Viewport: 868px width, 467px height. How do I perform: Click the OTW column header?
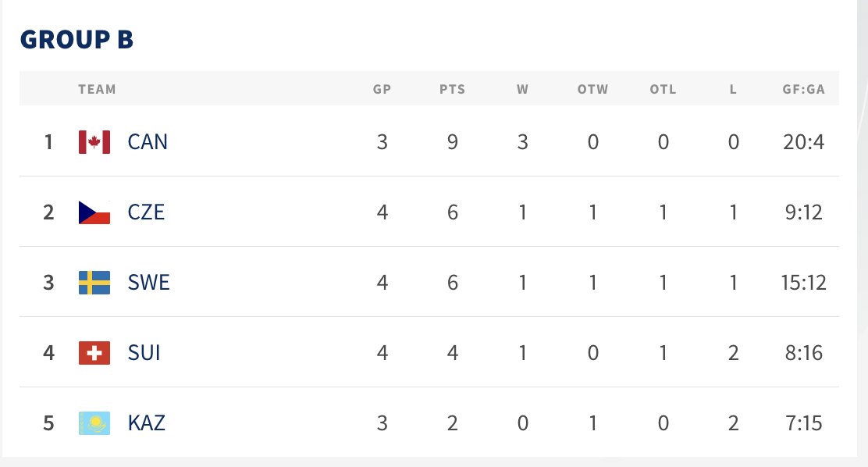coord(592,89)
